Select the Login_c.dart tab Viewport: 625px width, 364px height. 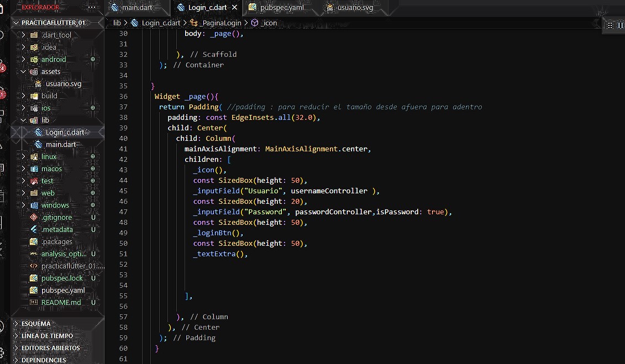click(207, 8)
